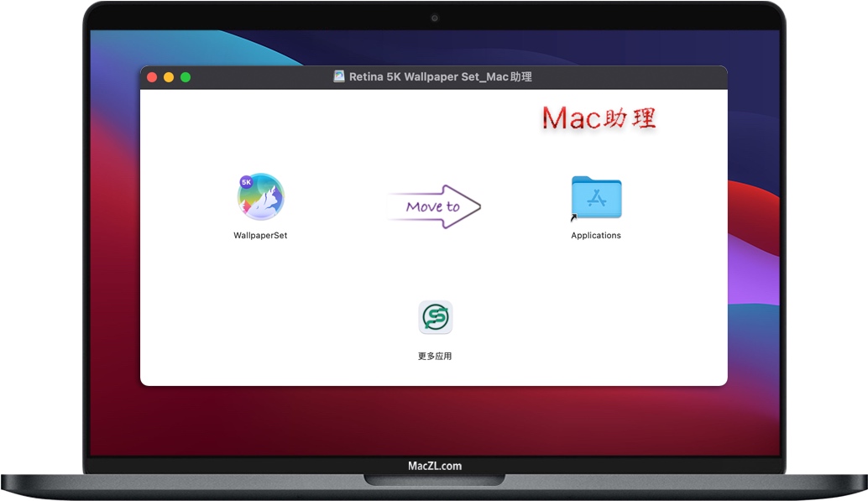Viewport: 868px width, 501px height.
Task: Select the WallpaperSet label text
Action: (259, 236)
